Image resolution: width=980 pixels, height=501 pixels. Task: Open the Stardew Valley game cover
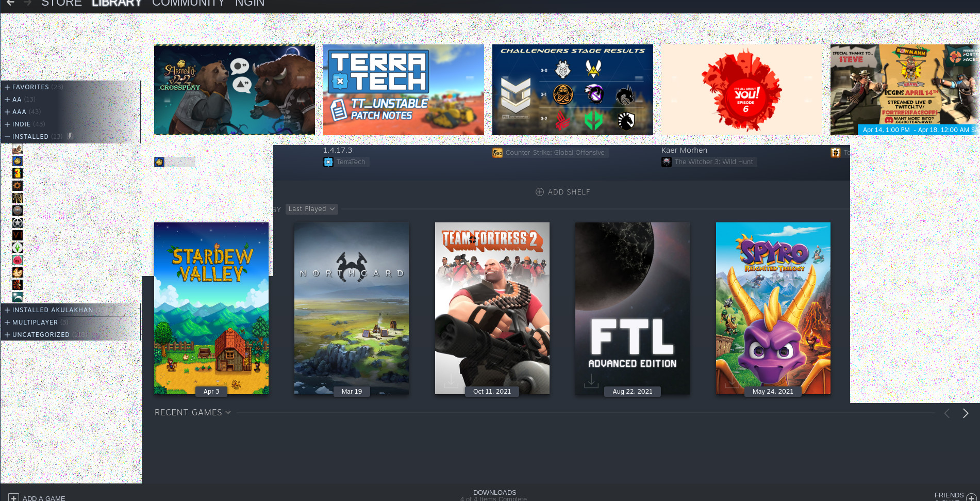pos(211,309)
